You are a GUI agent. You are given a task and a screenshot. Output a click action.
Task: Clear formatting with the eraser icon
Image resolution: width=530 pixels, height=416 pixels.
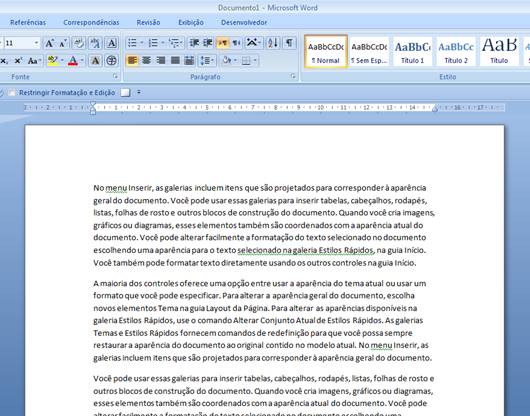(79, 43)
